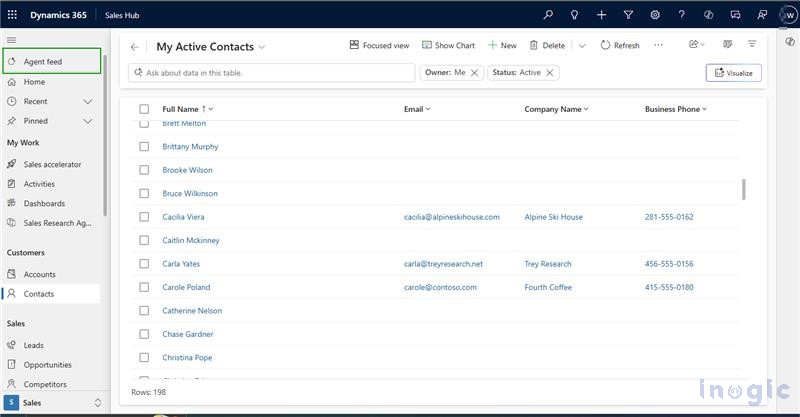Expand the Recent section chevron
This screenshot has height=417, width=800.
pyautogui.click(x=88, y=102)
